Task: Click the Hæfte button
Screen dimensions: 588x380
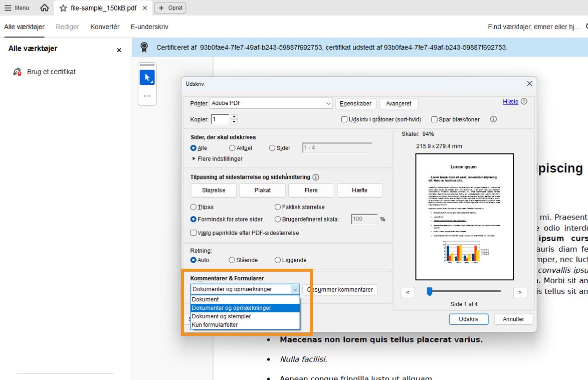Action: coord(359,190)
